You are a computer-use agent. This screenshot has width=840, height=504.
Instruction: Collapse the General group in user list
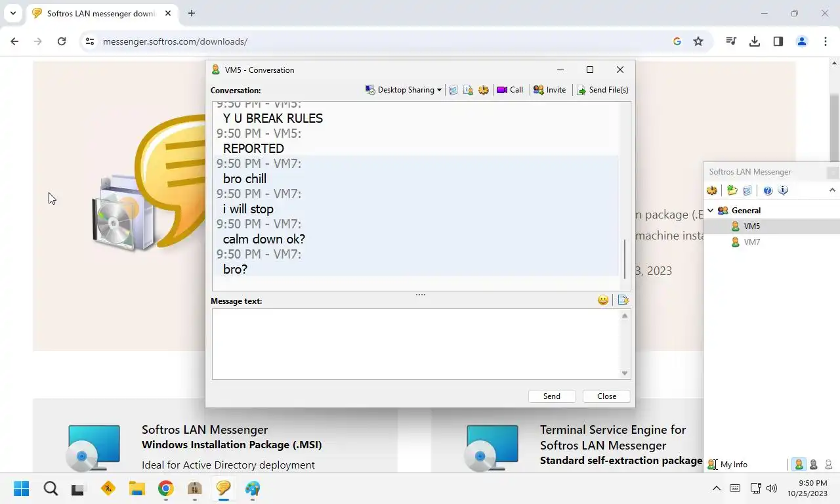pos(710,211)
